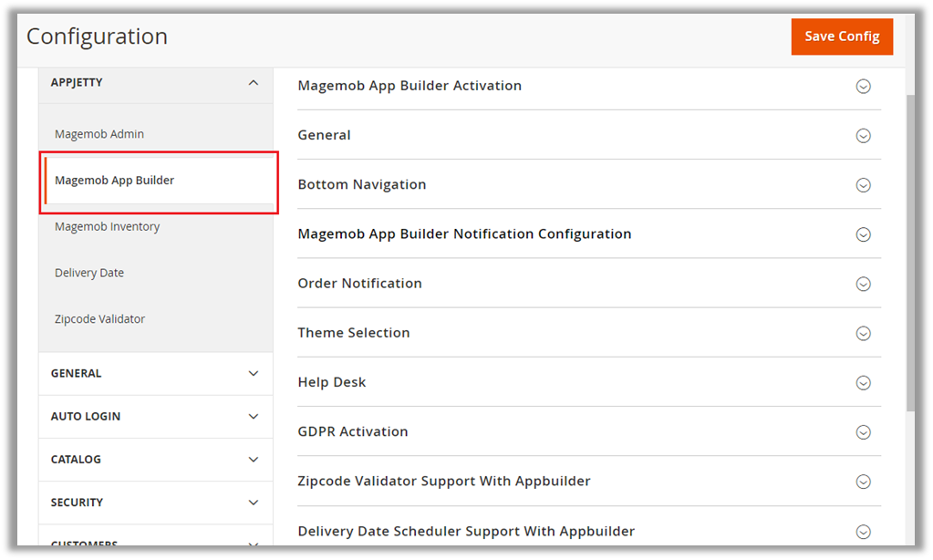Open Magemob Admin settings

point(99,134)
